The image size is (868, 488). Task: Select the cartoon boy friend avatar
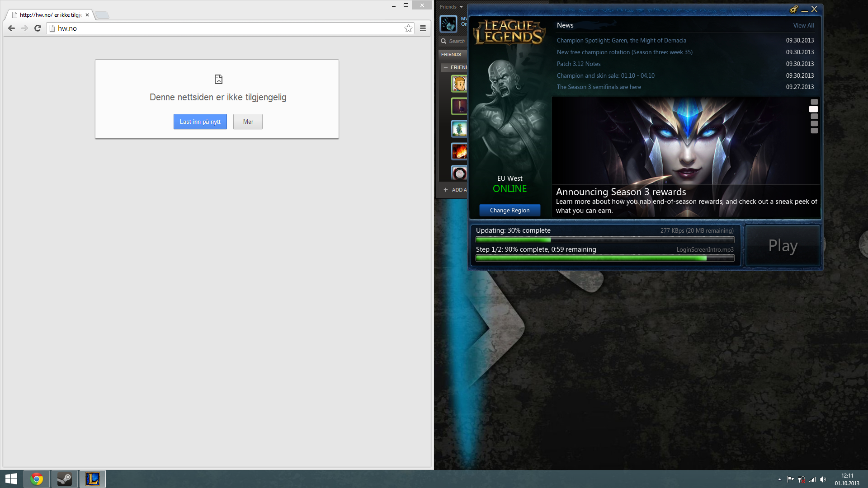coord(459,84)
